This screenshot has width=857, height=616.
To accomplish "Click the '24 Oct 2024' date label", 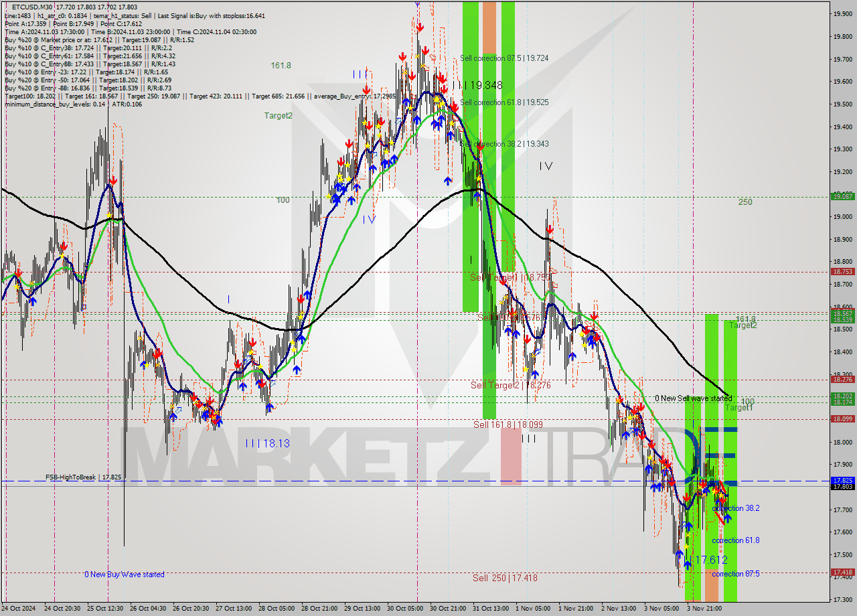I will pos(19,609).
